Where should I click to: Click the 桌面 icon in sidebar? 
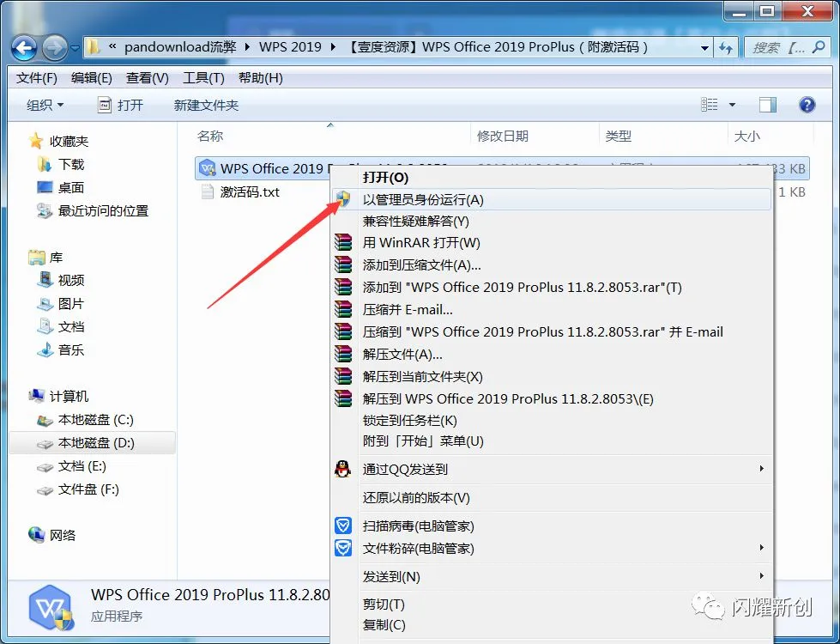click(45, 187)
